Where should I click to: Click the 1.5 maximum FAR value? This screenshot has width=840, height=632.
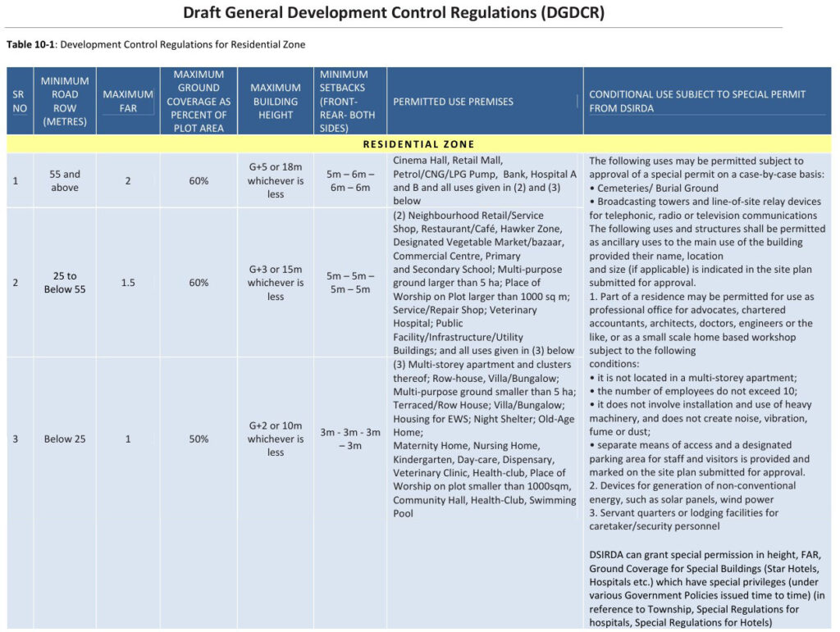[128, 283]
